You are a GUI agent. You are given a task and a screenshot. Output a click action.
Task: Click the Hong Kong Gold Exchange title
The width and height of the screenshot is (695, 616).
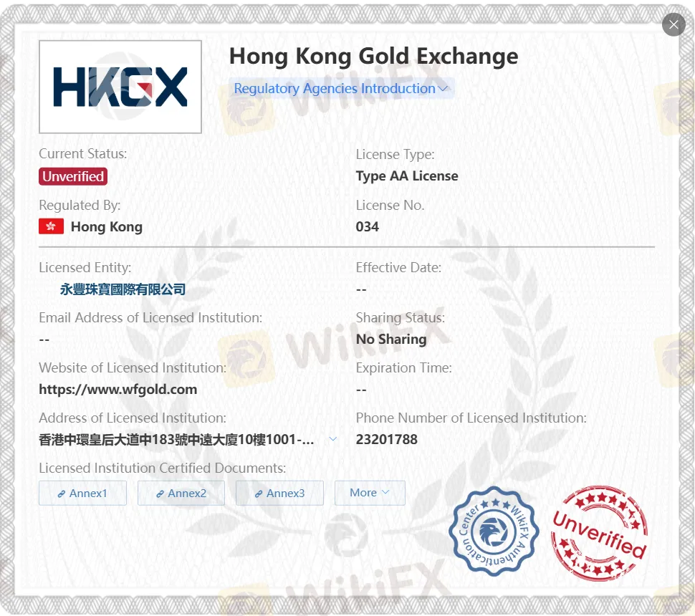point(373,57)
